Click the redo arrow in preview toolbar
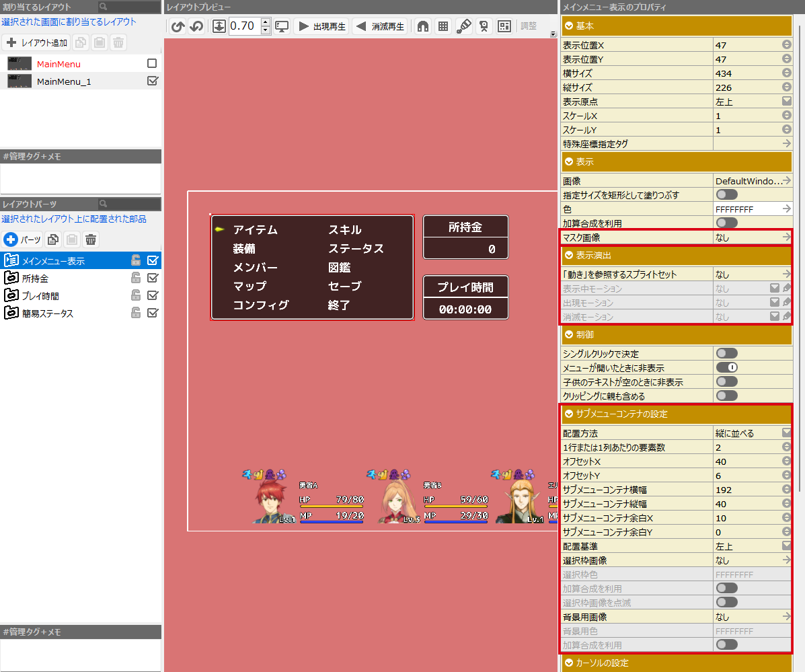The height and width of the screenshot is (672, 805). click(x=196, y=27)
